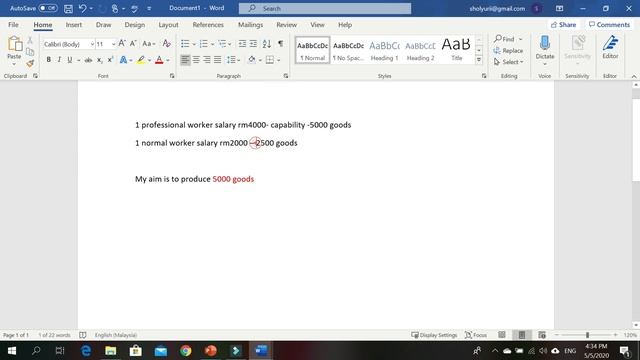Apply red font color
Image resolution: width=640 pixels, height=360 pixels.
[x=159, y=60]
